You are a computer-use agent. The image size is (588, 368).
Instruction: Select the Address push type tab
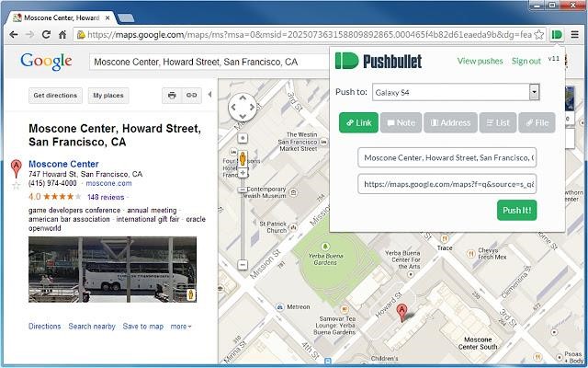click(x=450, y=122)
